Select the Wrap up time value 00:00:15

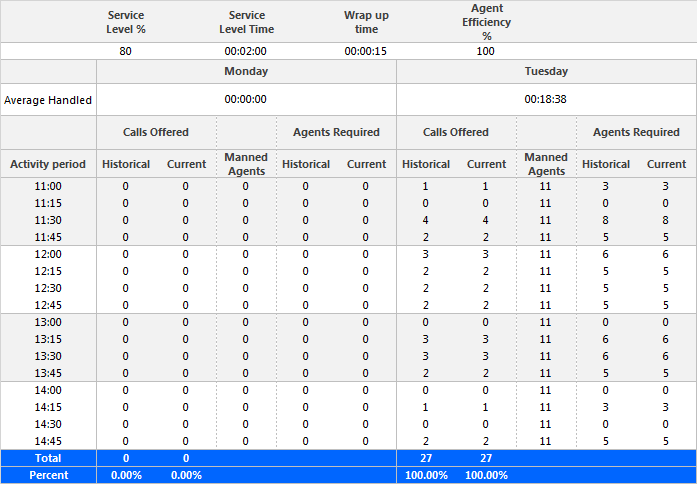[x=365, y=51]
